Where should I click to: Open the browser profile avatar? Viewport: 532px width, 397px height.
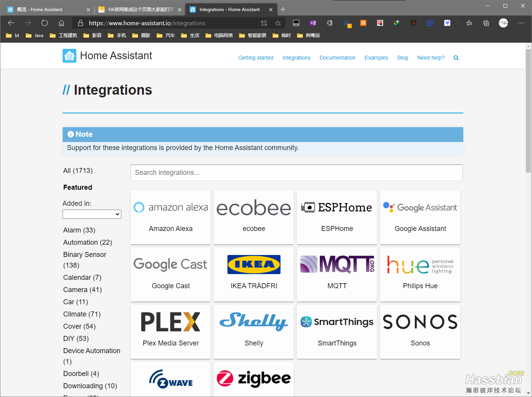pos(503,23)
